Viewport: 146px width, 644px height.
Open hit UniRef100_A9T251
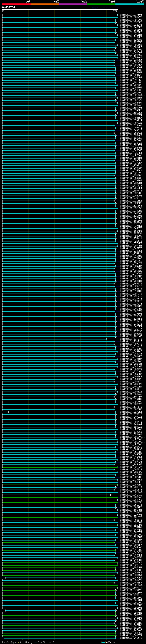pyautogui.click(x=131, y=20)
